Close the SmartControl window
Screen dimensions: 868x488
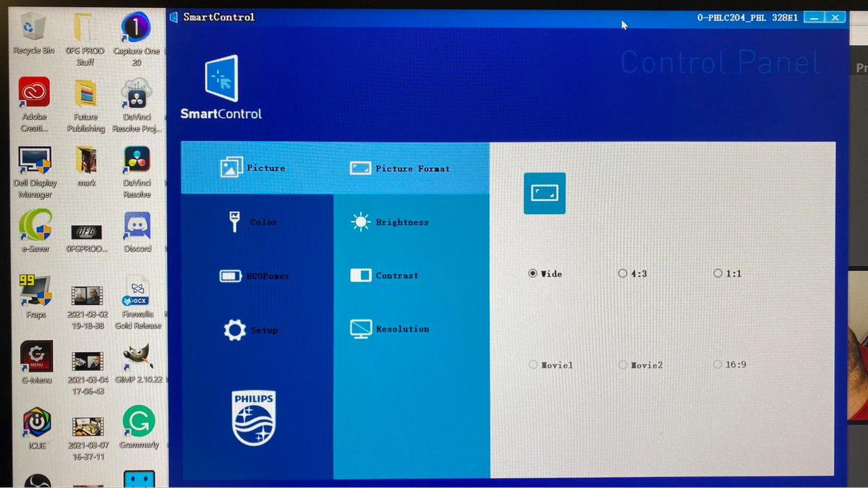coord(836,17)
